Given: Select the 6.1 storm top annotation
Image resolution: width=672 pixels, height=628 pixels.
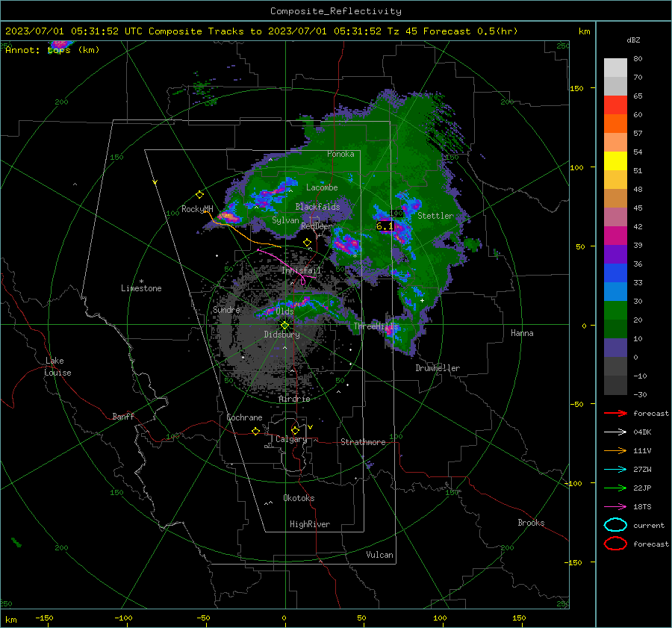Looking at the screenshot, I should tap(385, 226).
